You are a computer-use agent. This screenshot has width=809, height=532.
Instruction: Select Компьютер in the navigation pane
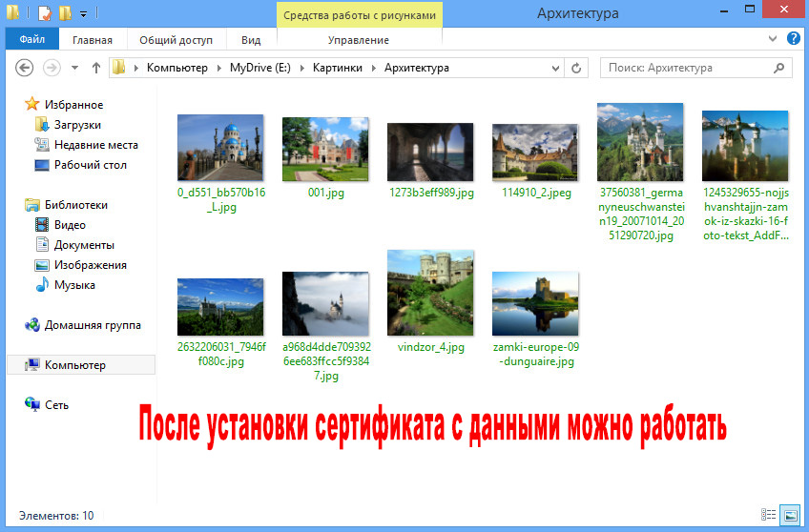(x=81, y=365)
